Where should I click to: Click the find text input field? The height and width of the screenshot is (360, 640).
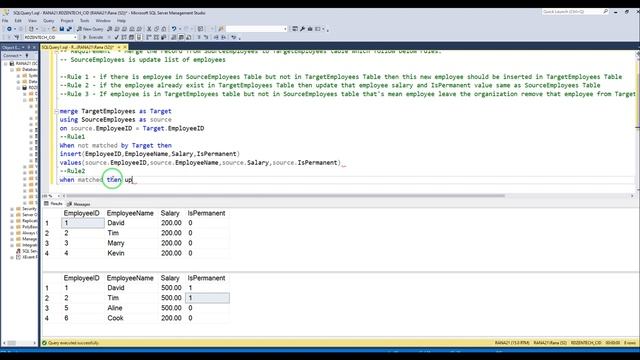[254, 29]
